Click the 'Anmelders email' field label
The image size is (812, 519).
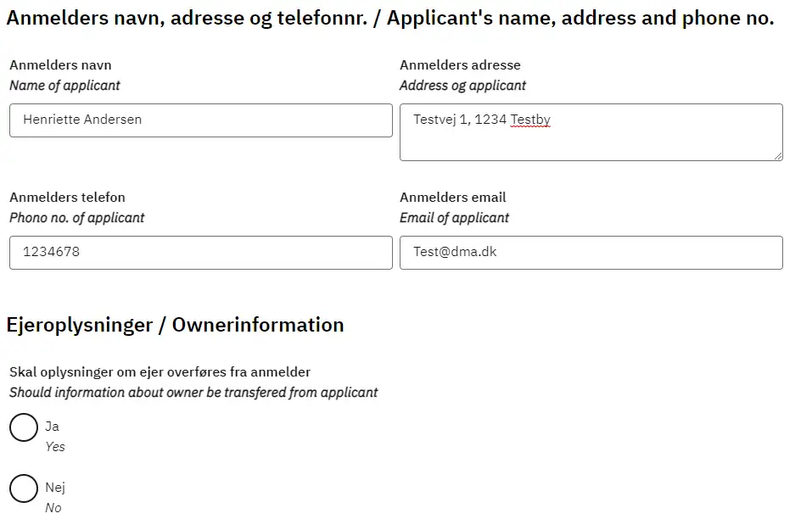(x=452, y=198)
